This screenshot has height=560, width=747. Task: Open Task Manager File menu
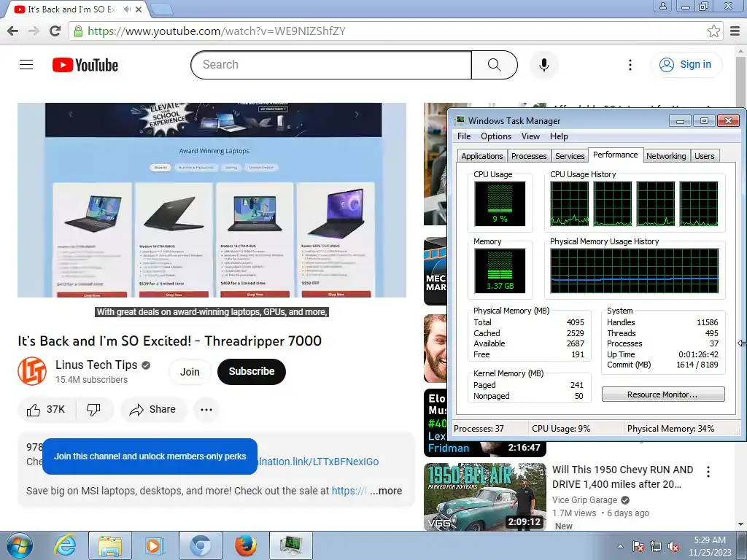click(464, 136)
